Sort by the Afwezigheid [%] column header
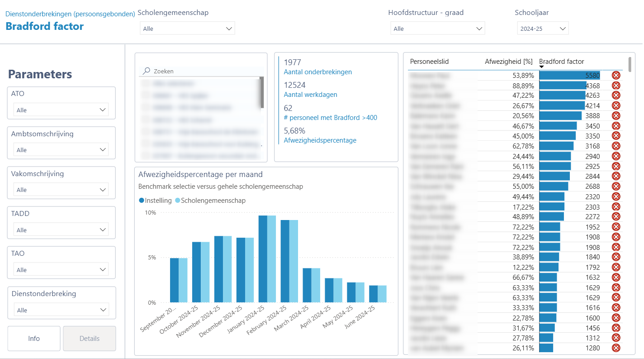Image resolution: width=644 pixels, height=359 pixels. pyautogui.click(x=508, y=62)
